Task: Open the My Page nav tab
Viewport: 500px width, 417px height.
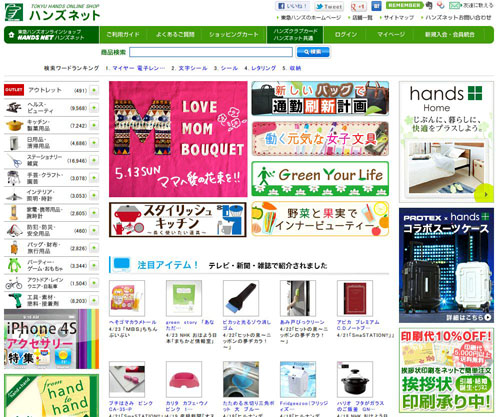Action: pos(391,35)
